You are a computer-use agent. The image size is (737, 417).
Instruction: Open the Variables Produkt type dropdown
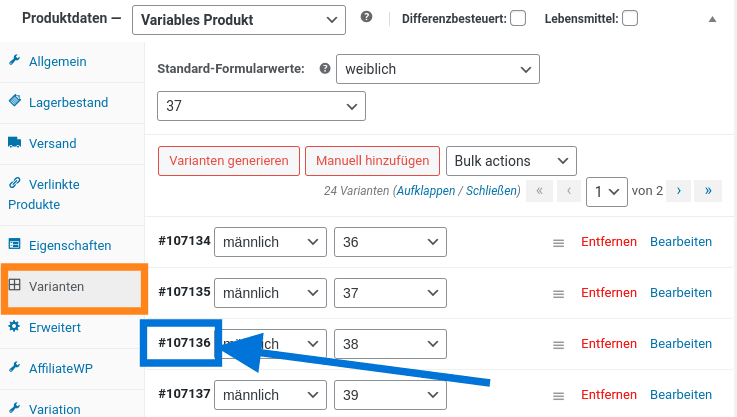coord(238,19)
